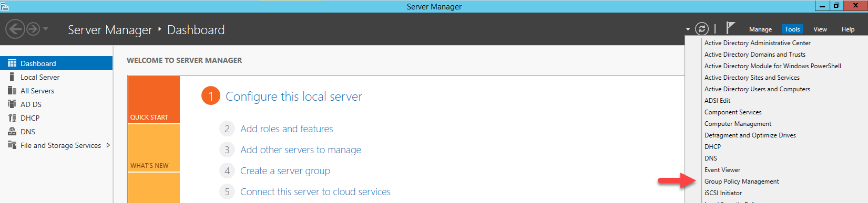Open the Manage menu
868x203 pixels.
click(x=760, y=29)
